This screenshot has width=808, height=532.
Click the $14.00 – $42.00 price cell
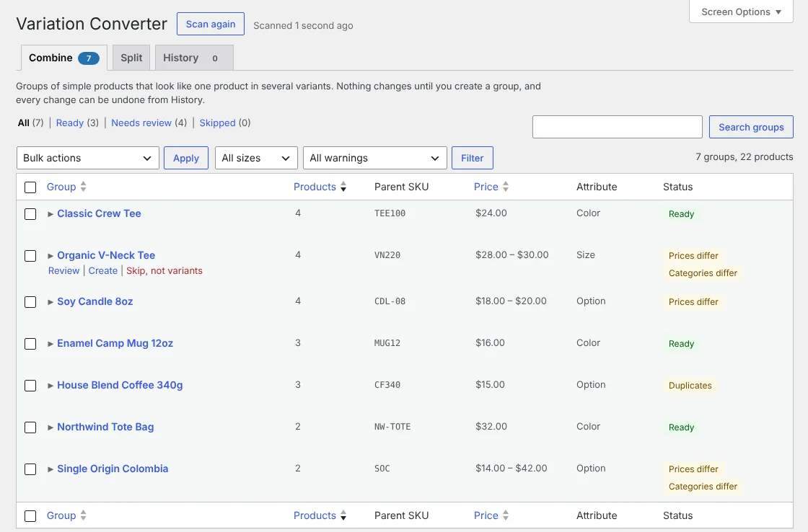pos(511,469)
